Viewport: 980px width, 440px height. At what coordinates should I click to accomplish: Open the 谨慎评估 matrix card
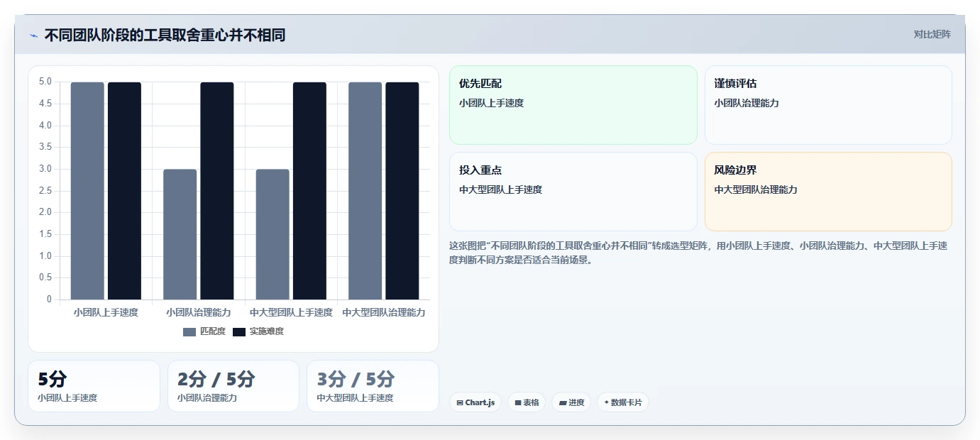[x=828, y=105]
